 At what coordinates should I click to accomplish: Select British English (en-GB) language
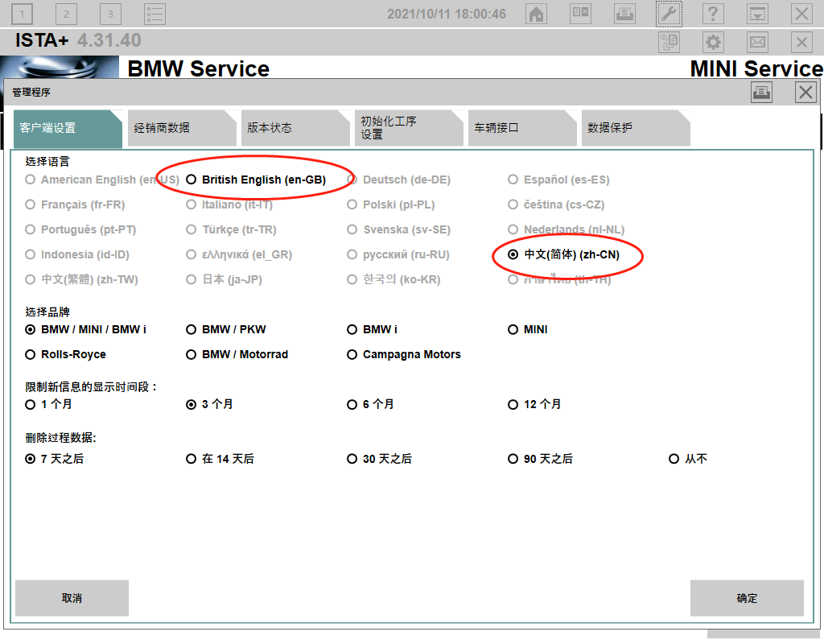click(256, 180)
